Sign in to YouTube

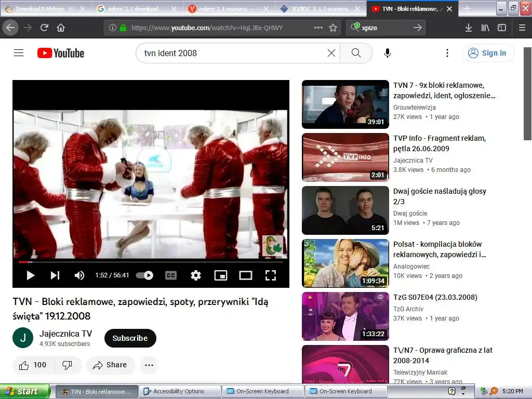[x=488, y=53]
